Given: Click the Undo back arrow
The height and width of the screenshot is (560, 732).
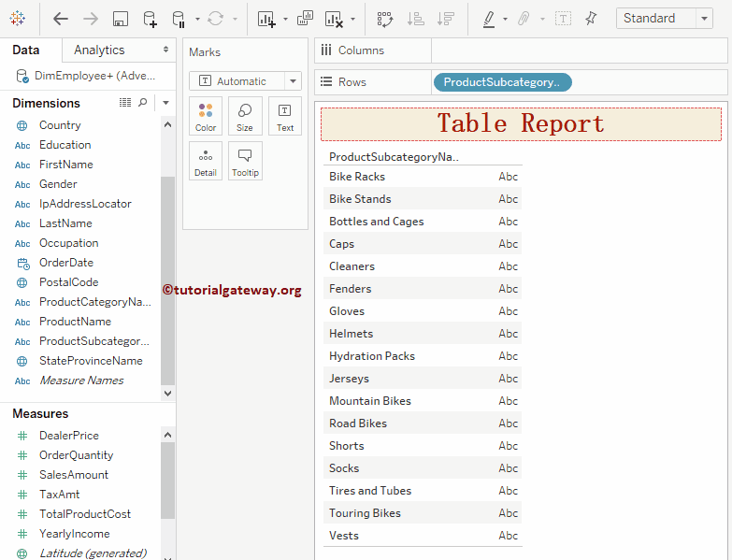Looking at the screenshot, I should 61,19.
